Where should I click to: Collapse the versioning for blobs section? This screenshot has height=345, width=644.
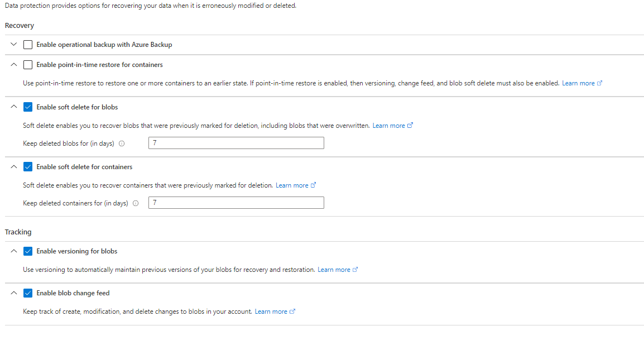point(13,251)
